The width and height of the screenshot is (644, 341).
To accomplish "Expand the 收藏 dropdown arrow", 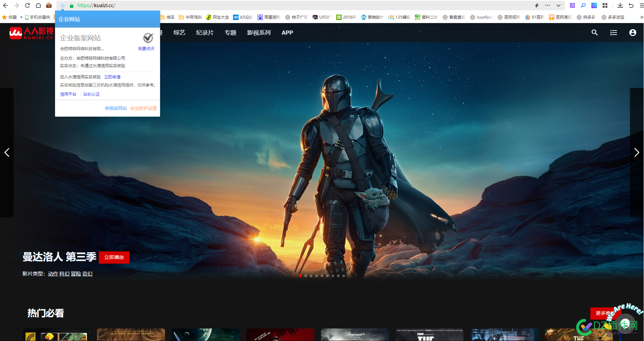I will click(x=21, y=17).
